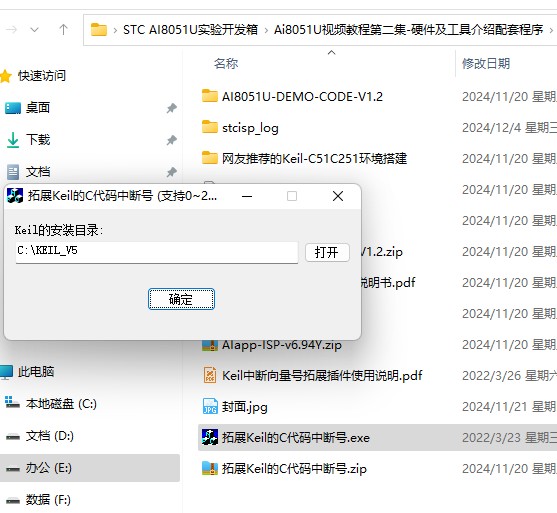Select Ai8051U视频教程第二集 breadcrumb segment
The image size is (557, 513).
(x=409, y=29)
